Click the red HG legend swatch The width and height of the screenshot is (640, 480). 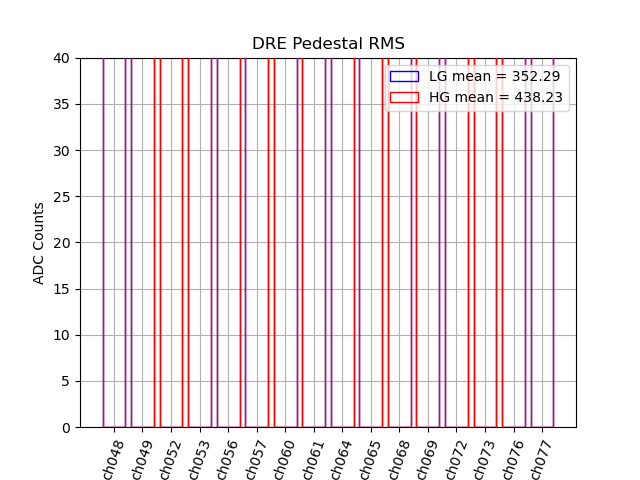click(404, 97)
